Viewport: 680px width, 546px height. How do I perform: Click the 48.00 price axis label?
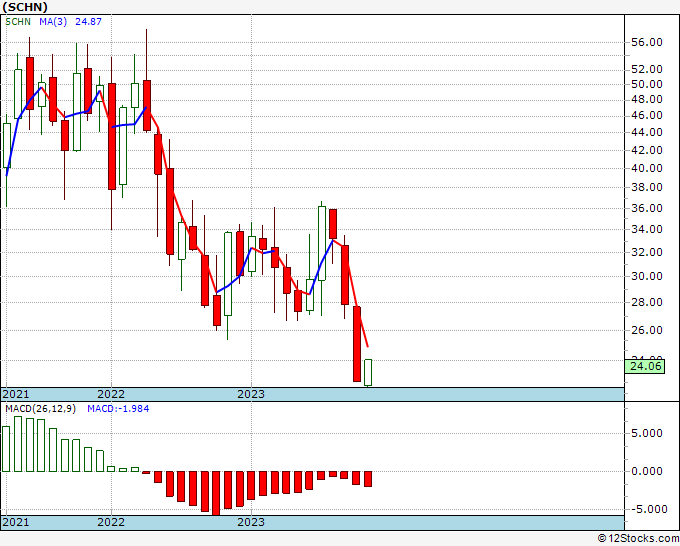(x=647, y=99)
